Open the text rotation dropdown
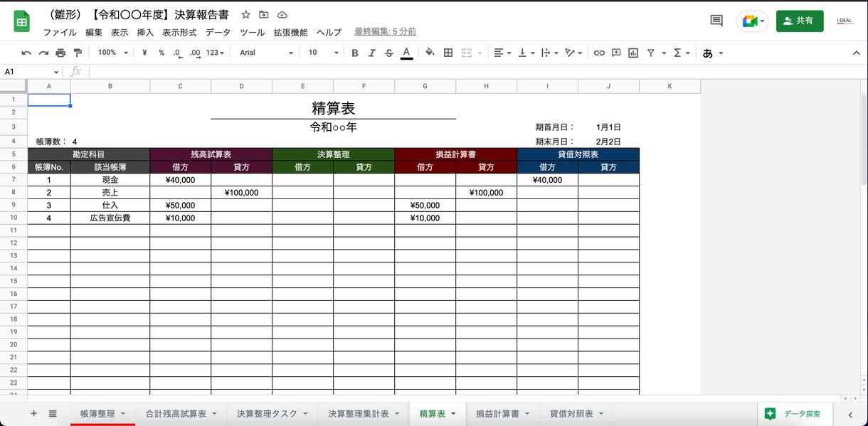 coord(573,53)
